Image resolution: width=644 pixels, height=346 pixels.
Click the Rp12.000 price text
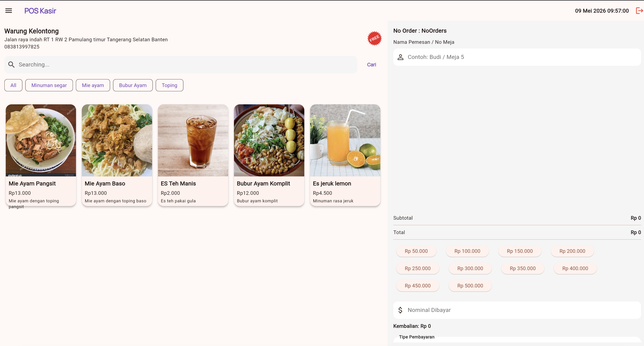click(248, 193)
